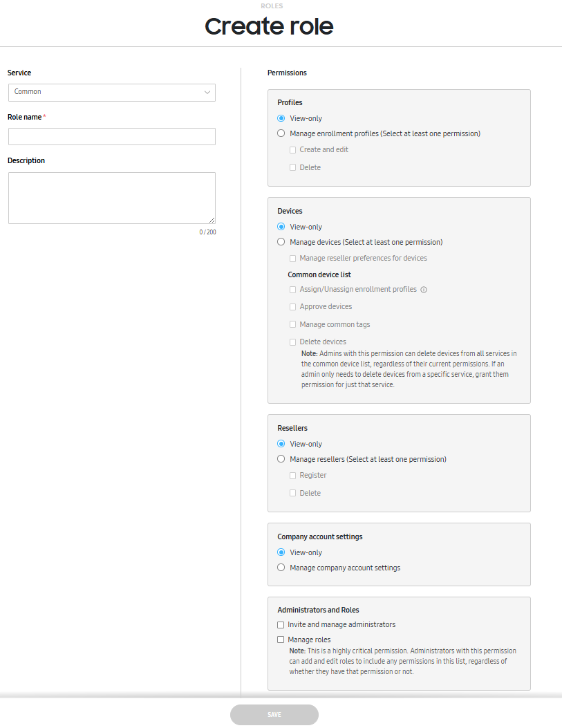Check the Approve devices permission
The width and height of the screenshot is (562, 728).
click(292, 306)
